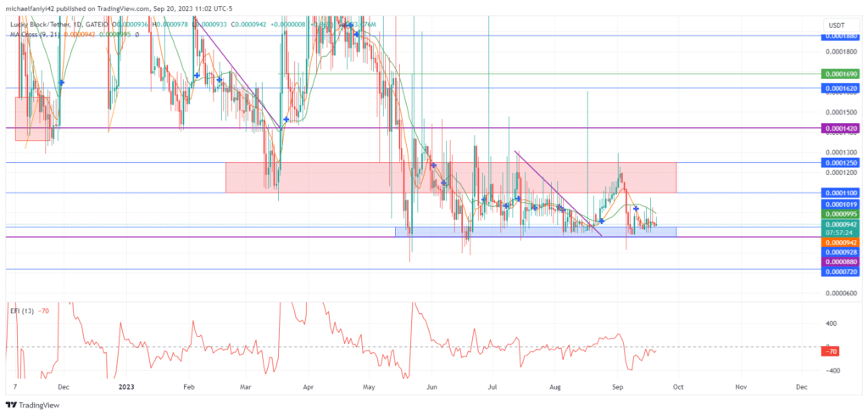Click the Mar label on the time axis
This screenshot has height=415, width=868.
point(247,385)
